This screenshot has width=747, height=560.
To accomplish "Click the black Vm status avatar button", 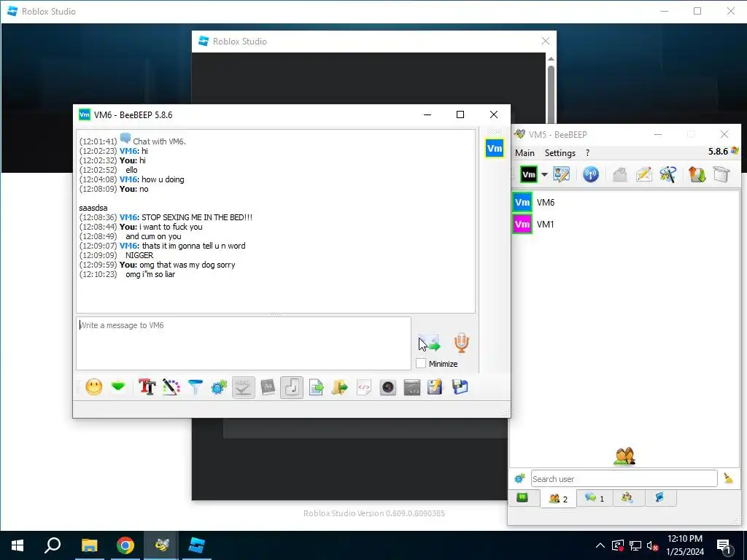I will (x=528, y=174).
